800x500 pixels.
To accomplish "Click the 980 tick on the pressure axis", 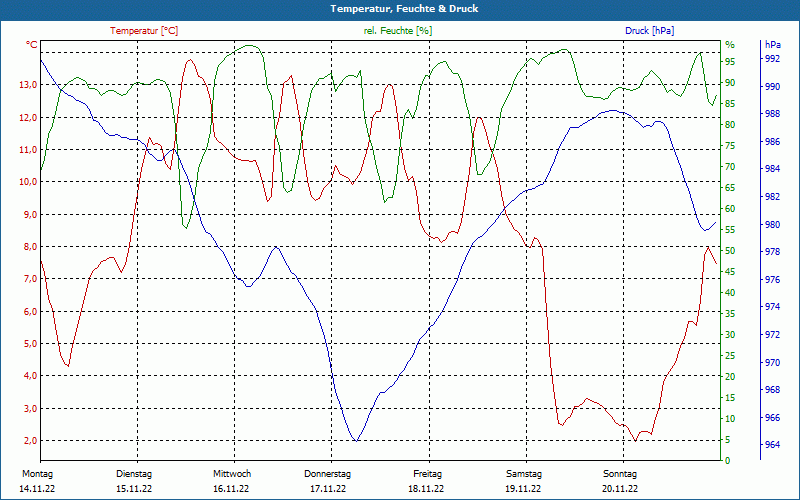I will [772, 224].
